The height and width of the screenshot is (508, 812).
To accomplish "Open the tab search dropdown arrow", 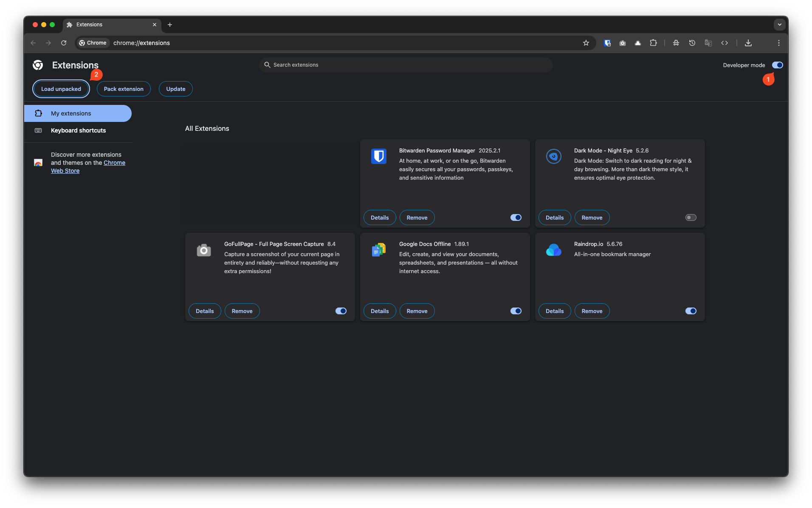I will (x=780, y=25).
